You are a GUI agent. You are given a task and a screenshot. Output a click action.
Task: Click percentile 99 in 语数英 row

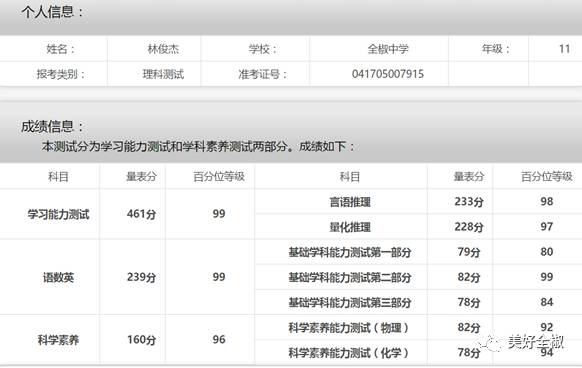click(219, 277)
